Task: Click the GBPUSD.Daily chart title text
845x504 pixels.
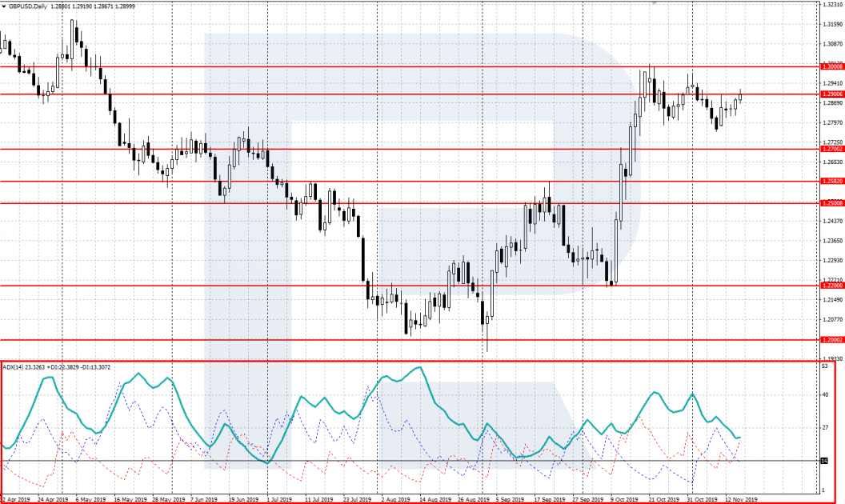Action: (28, 5)
